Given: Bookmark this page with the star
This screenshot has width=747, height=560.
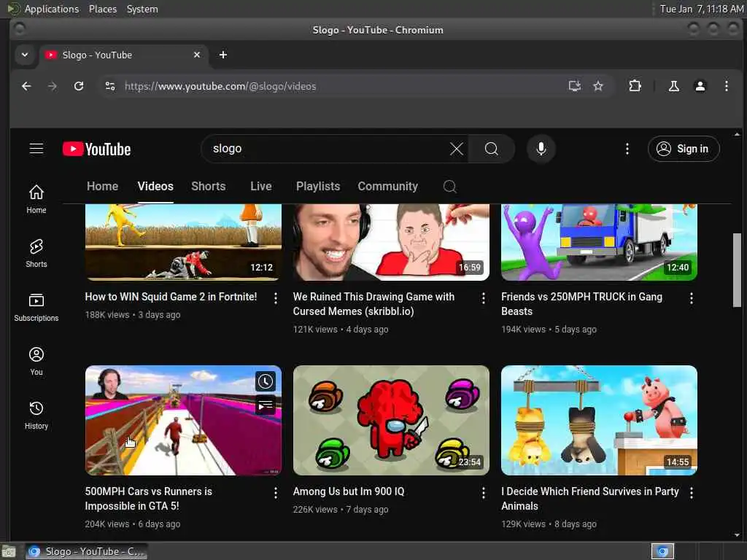Looking at the screenshot, I should click(598, 86).
